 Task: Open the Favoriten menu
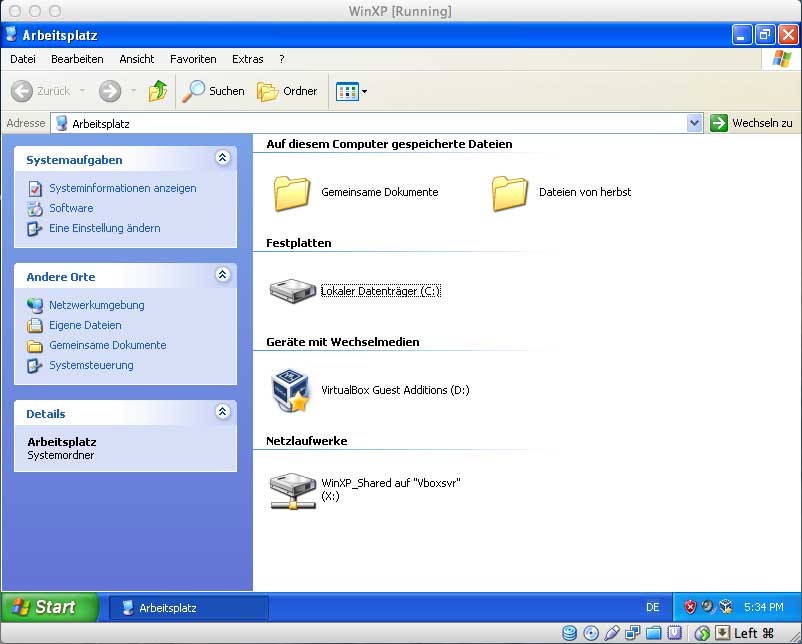pos(193,59)
